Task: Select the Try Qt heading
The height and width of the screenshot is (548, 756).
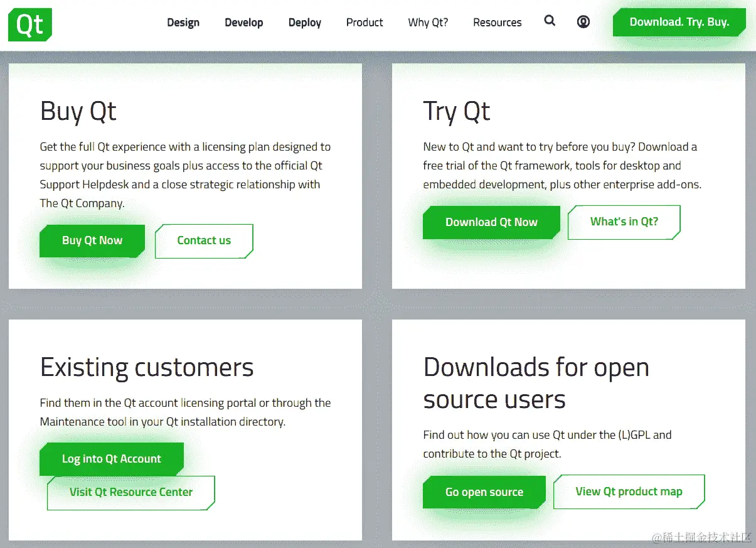Action: coord(457,111)
